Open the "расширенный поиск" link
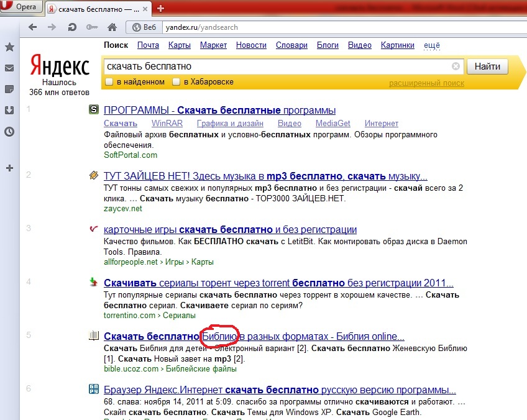 426,83
